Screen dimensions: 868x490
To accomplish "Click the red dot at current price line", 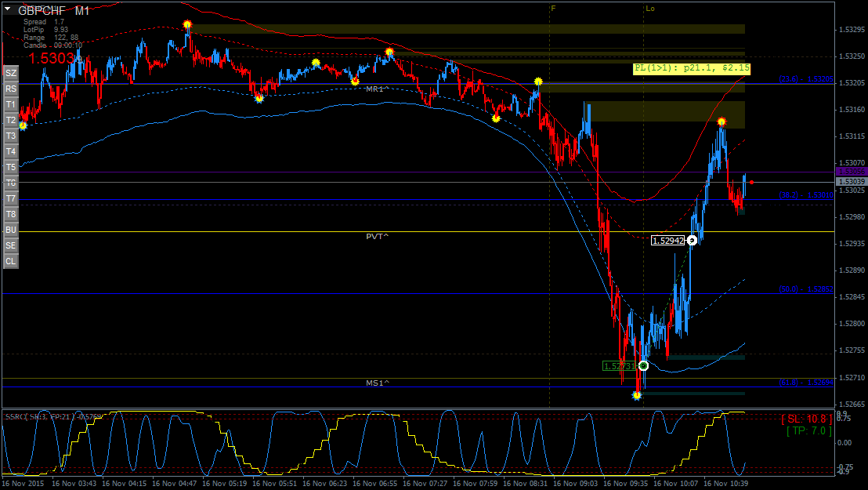I will tap(751, 182).
